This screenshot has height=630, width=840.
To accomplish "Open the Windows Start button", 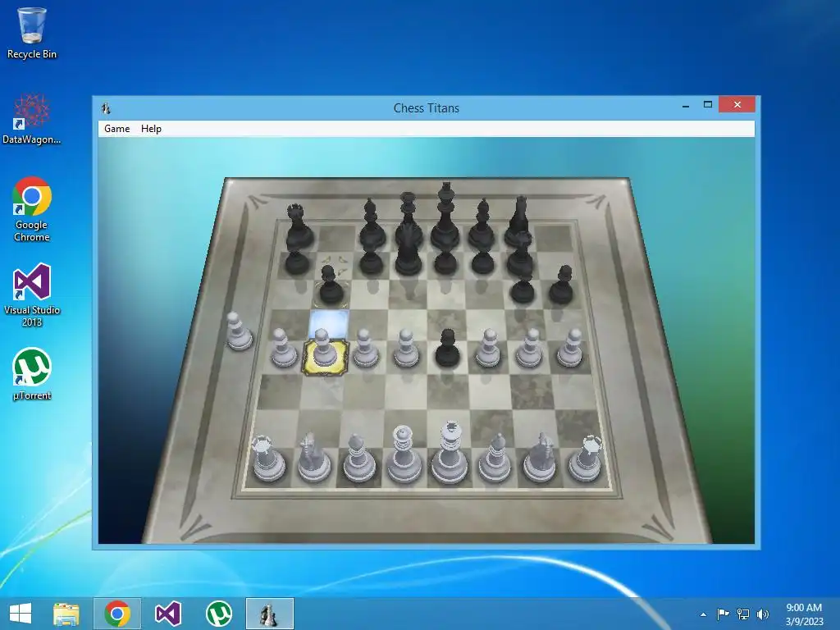I will click(x=21, y=614).
